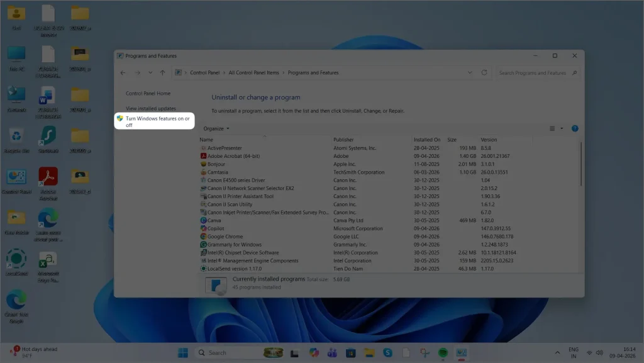The image size is (644, 363).
Task: Open the Organize dropdown menu
Action: 216,128
